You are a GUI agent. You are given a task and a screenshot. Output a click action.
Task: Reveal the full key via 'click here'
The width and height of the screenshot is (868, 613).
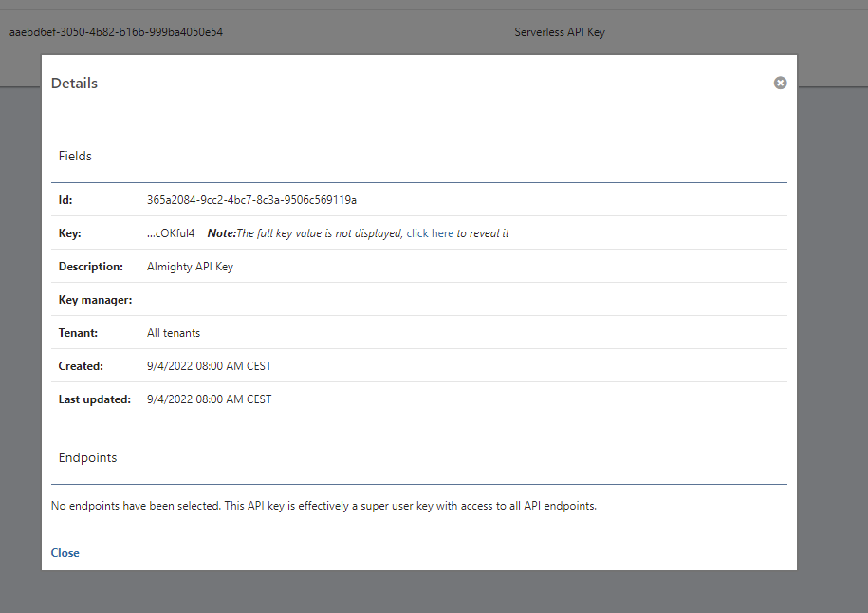point(430,233)
